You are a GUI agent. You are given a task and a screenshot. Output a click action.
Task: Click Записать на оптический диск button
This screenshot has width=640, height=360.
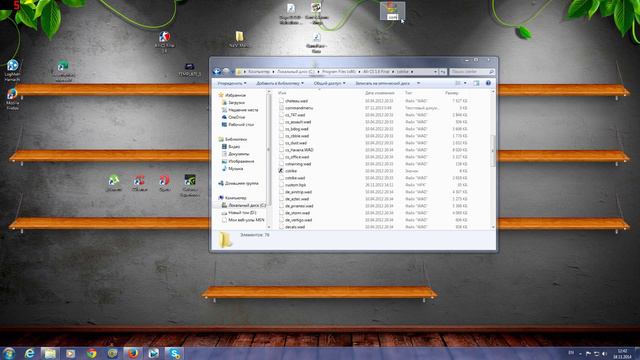click(382, 83)
